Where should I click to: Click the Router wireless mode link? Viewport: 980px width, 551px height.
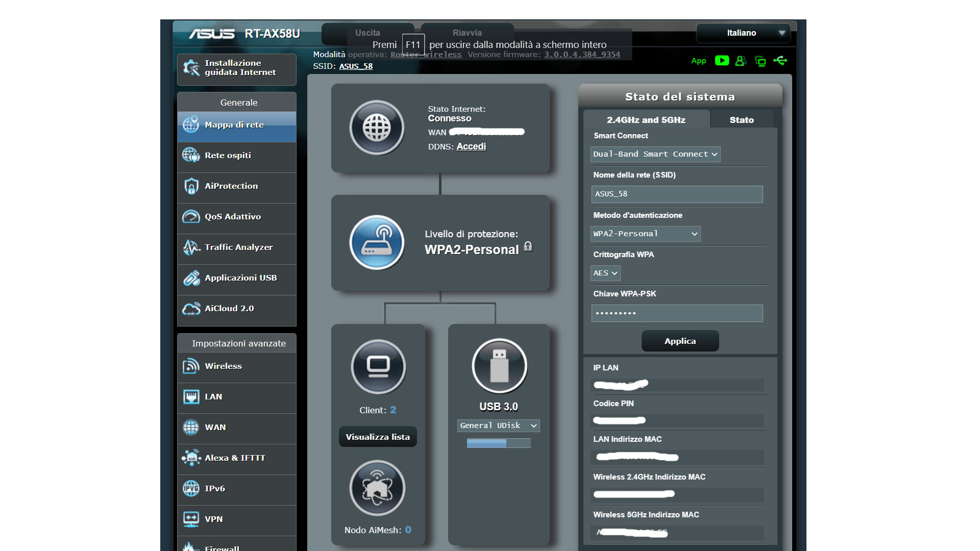click(x=426, y=55)
